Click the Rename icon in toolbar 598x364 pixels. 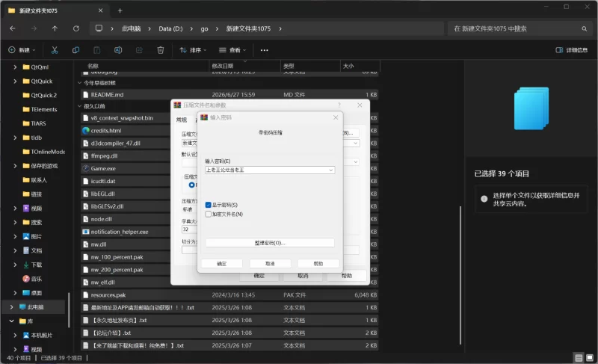click(118, 50)
